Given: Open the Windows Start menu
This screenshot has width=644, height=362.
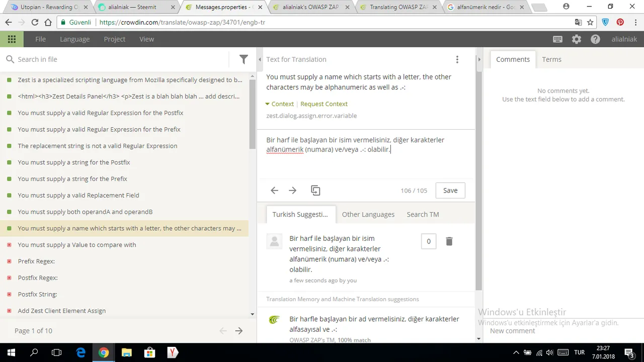Looking at the screenshot, I should pos(11,352).
